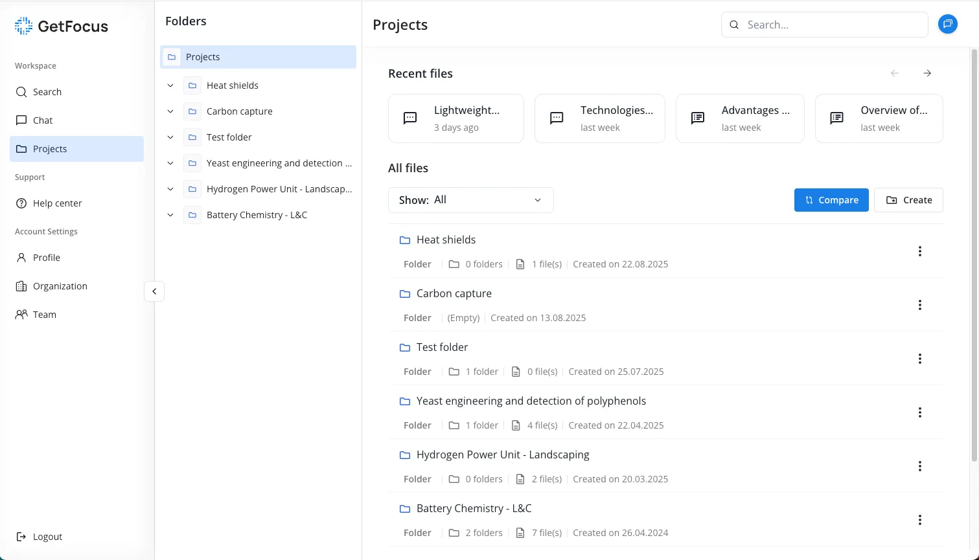Click the Search... input field
This screenshot has height=560, width=979.
point(825,25)
